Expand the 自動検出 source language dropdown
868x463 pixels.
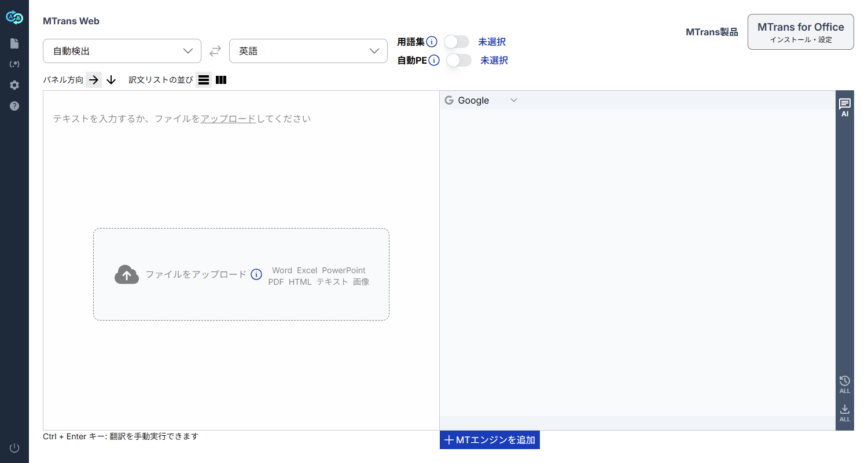click(122, 51)
